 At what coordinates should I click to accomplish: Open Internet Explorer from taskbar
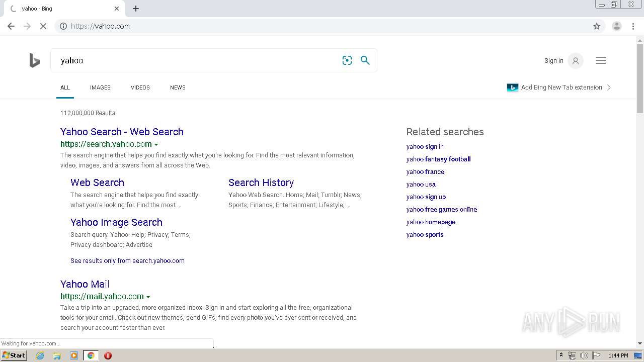(40, 355)
